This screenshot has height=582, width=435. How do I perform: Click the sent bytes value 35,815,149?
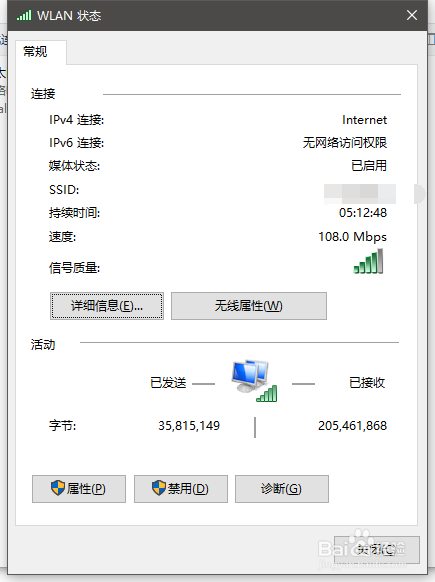(x=189, y=426)
